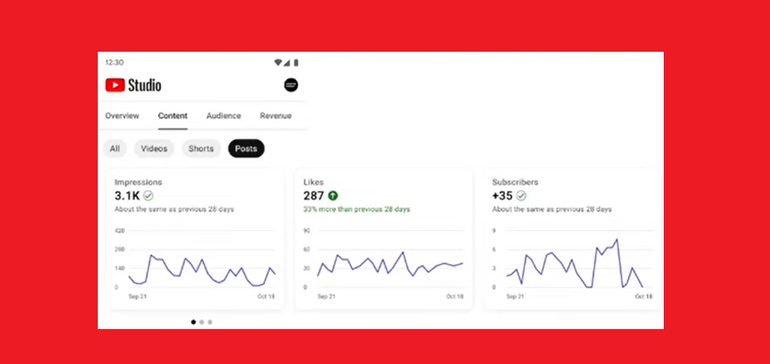770x364 pixels.
Task: Click the '33% more than previous 28 days' text
Action: [357, 209]
